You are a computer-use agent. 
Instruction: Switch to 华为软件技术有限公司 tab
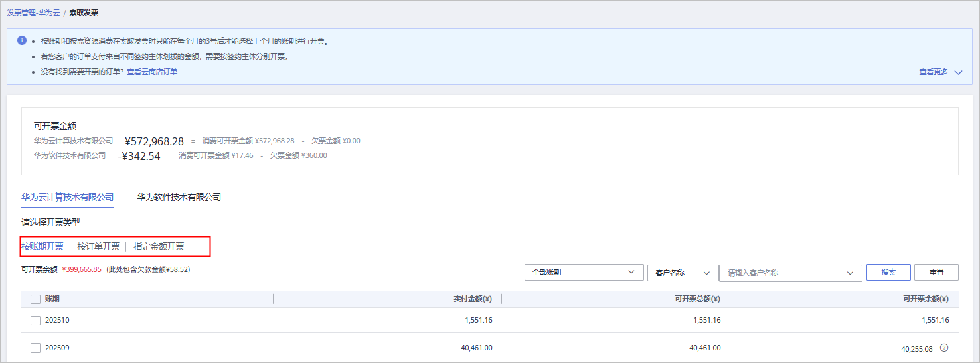point(179,197)
